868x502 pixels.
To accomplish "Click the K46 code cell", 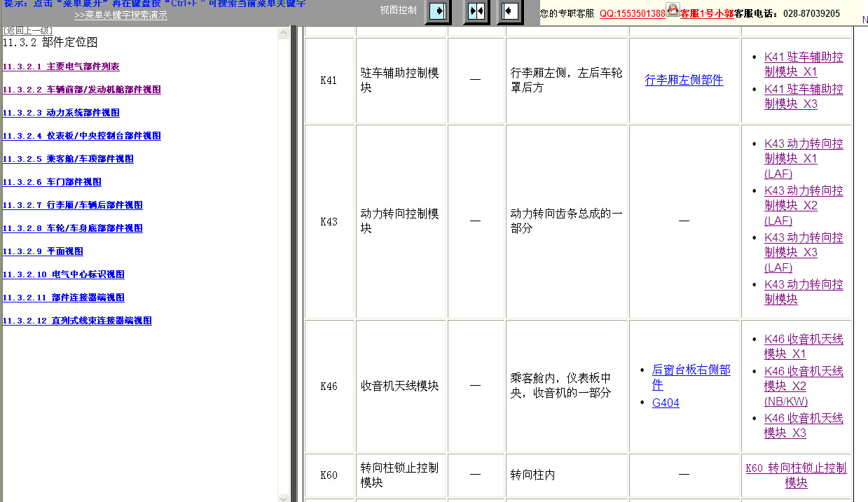I will coord(329,386).
